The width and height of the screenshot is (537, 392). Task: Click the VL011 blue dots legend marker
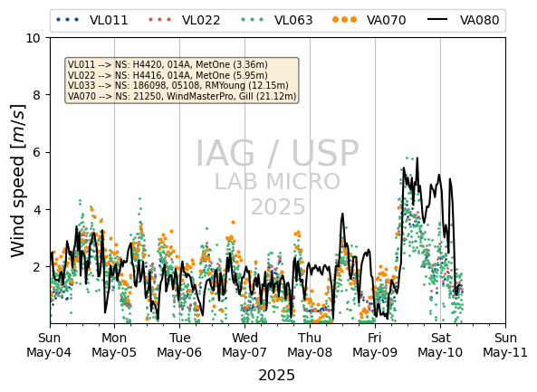point(68,20)
